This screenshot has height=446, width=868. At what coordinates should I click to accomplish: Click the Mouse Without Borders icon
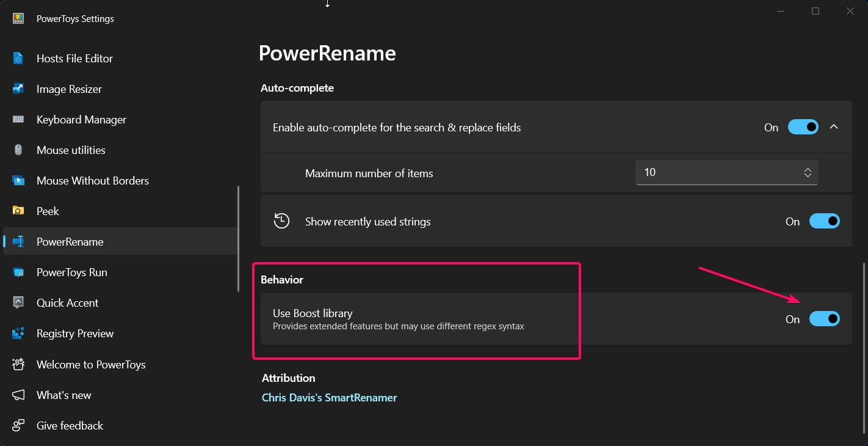18,181
